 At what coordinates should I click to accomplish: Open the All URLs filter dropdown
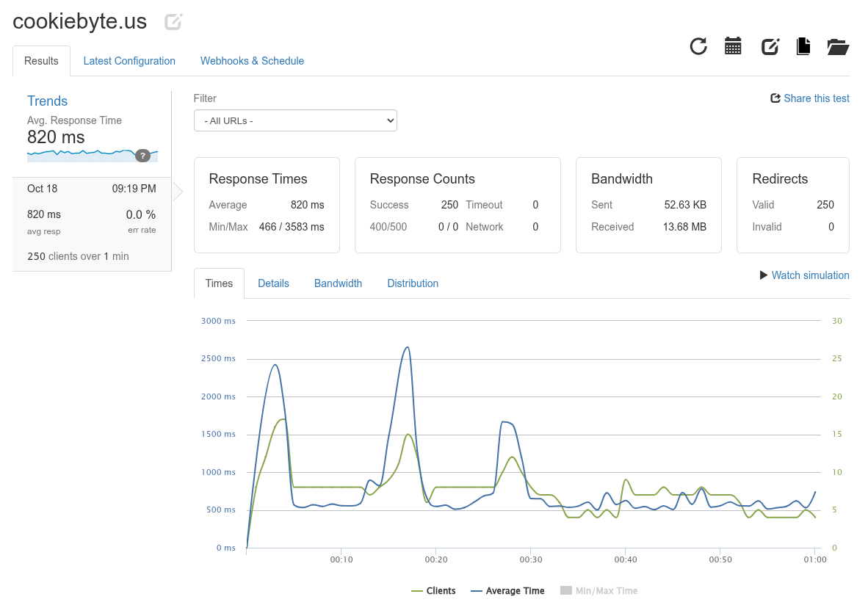click(295, 120)
